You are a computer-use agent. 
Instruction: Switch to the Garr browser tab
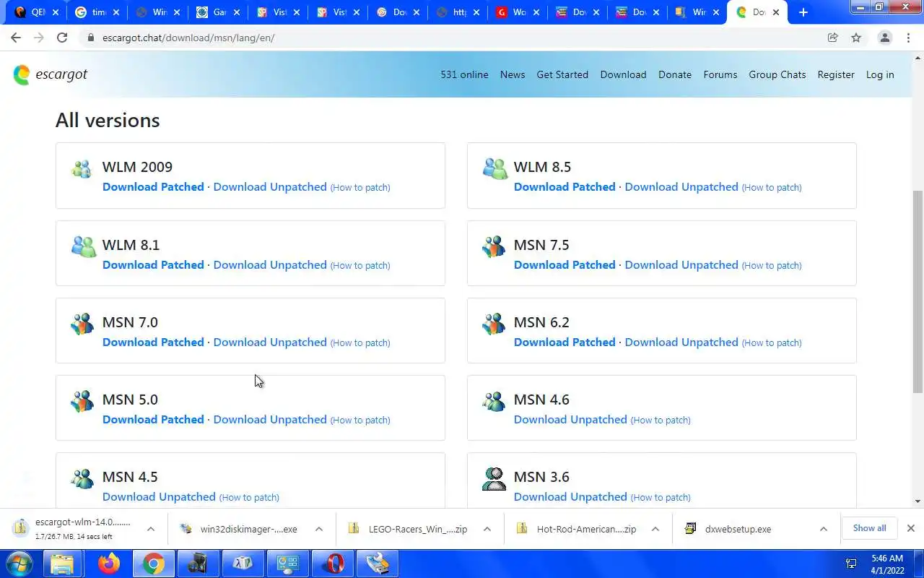219,12
